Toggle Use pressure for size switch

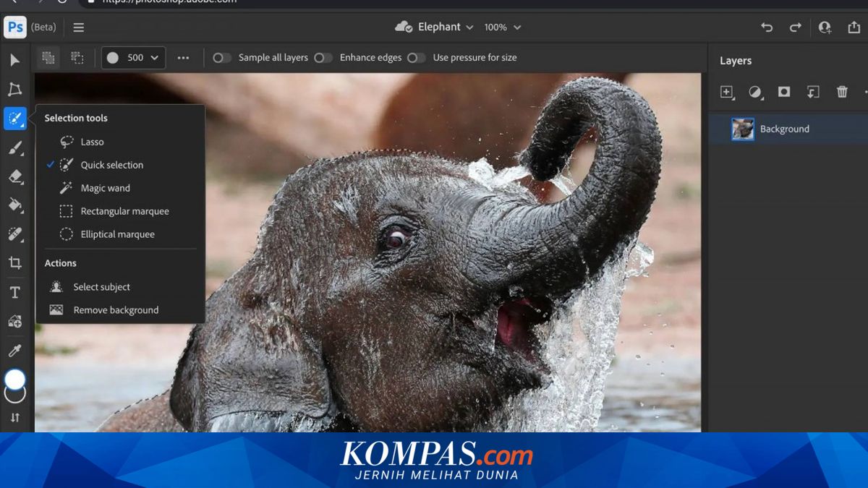[x=416, y=58]
